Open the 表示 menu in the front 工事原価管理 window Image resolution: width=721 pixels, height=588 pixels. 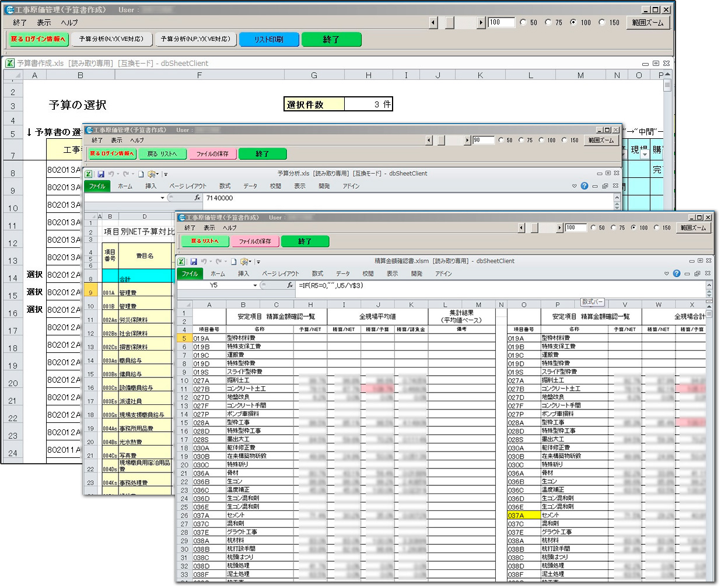pyautogui.click(x=209, y=228)
